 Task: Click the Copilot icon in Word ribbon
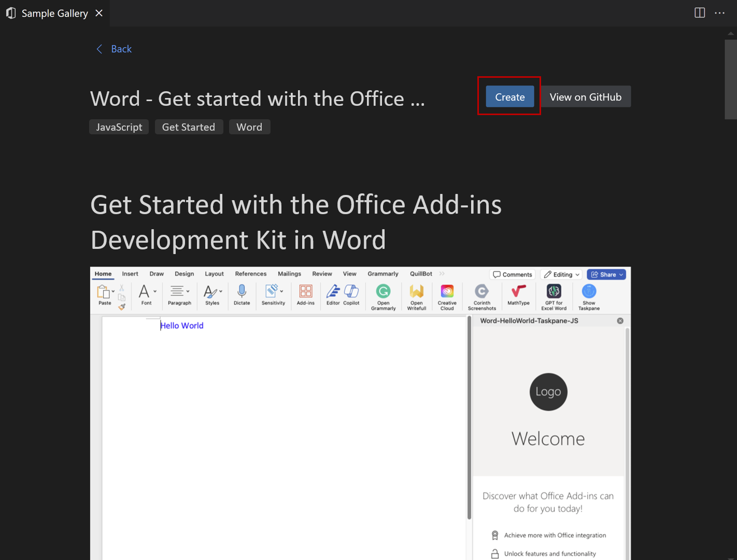[x=351, y=291]
